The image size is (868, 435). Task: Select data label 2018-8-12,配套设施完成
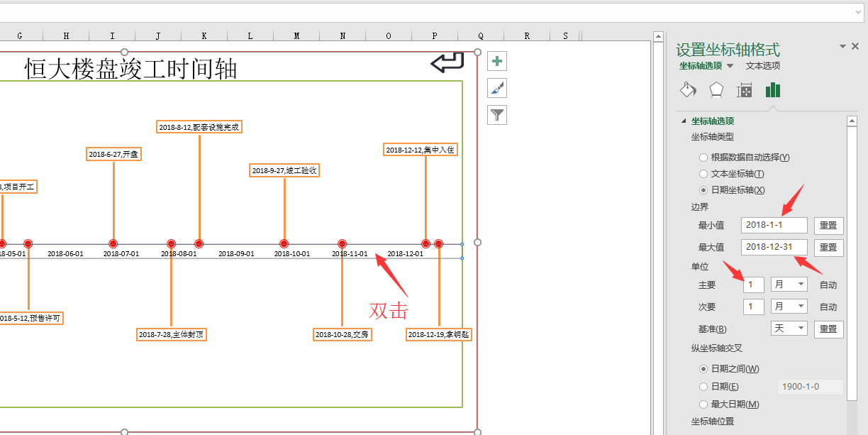tap(199, 127)
